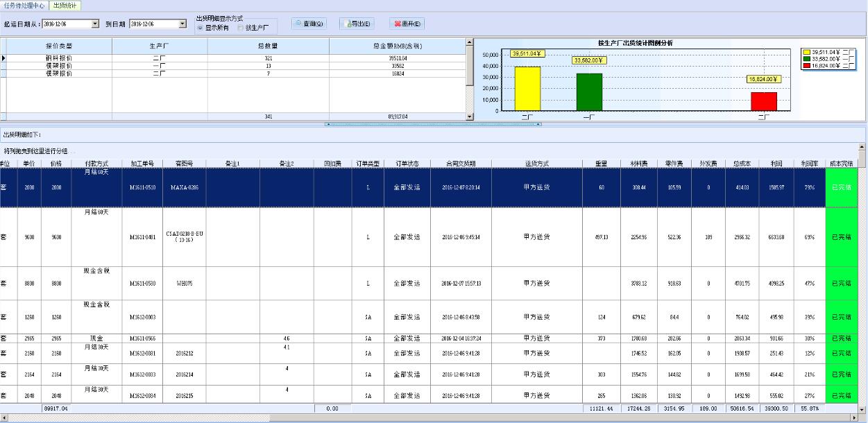868x423 pixels.
Task: Click the 价格 column header
Action: click(56, 164)
